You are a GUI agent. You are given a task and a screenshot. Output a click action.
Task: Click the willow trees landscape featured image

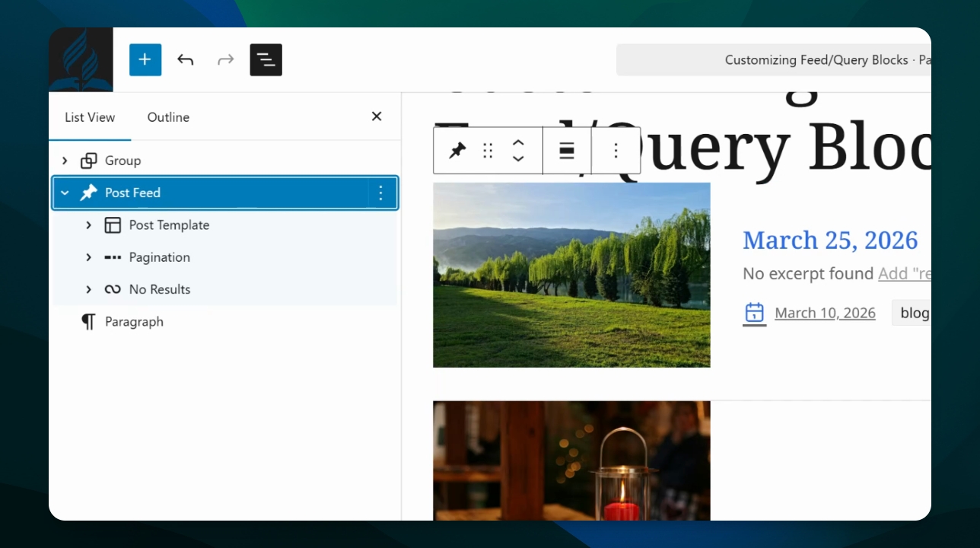pyautogui.click(x=571, y=275)
